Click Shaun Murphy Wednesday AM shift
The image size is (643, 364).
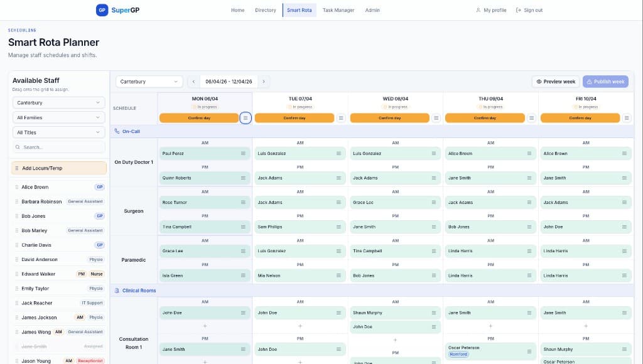(x=396, y=313)
